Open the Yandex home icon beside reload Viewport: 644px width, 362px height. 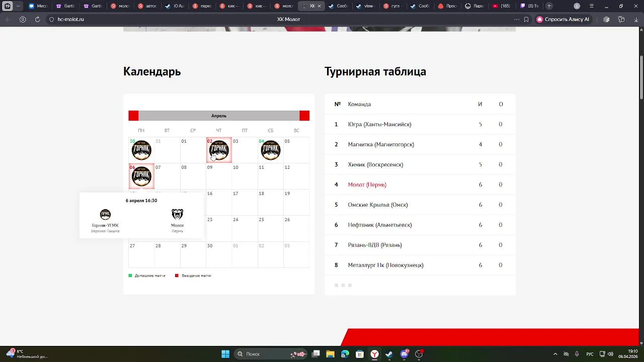[23, 19]
